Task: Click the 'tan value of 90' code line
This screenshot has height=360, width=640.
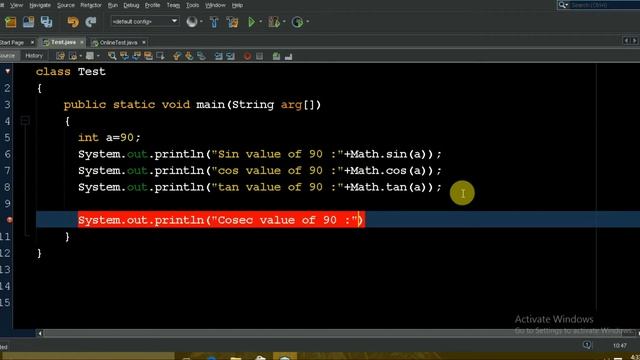Action: tap(260, 187)
